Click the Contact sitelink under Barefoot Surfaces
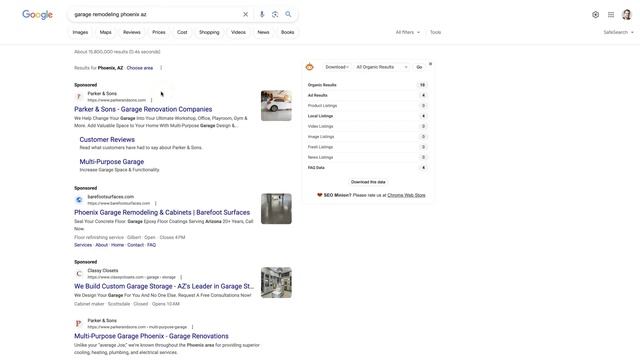Image resolution: width=640 pixels, height=360 pixels. [136, 245]
